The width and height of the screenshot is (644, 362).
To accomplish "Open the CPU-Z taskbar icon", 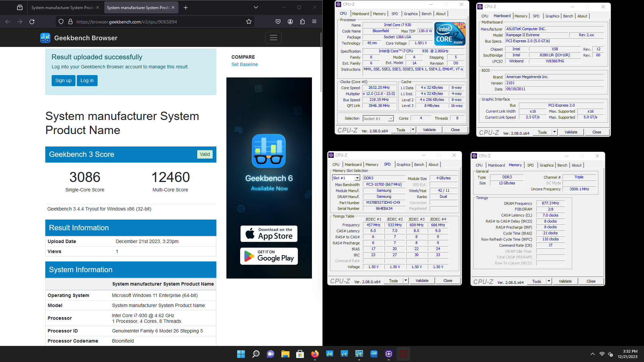I will point(389,354).
